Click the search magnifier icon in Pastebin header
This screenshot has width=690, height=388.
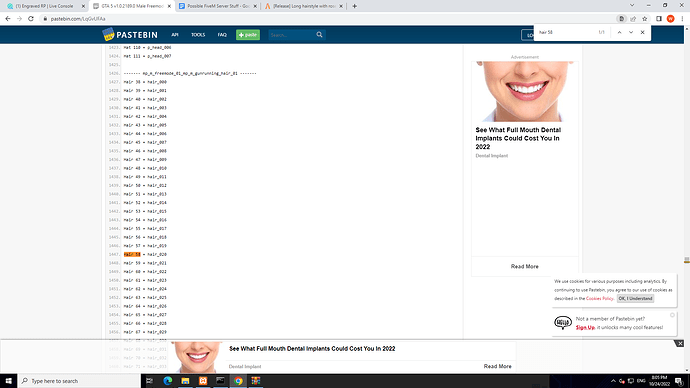tap(319, 35)
